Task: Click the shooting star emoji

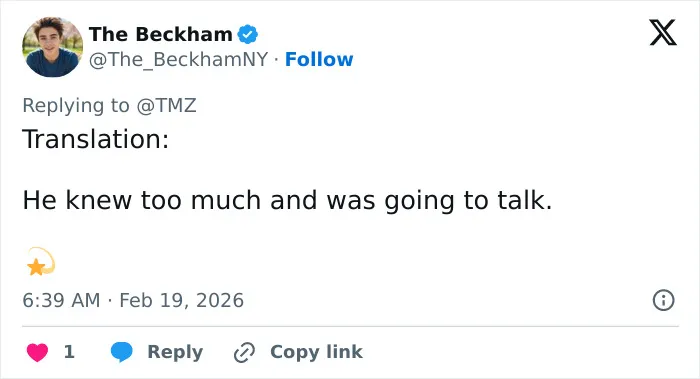Action: click(41, 262)
